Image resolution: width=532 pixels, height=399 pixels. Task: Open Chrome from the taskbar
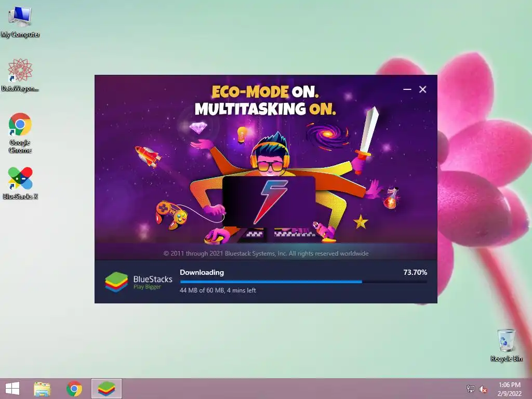point(74,389)
